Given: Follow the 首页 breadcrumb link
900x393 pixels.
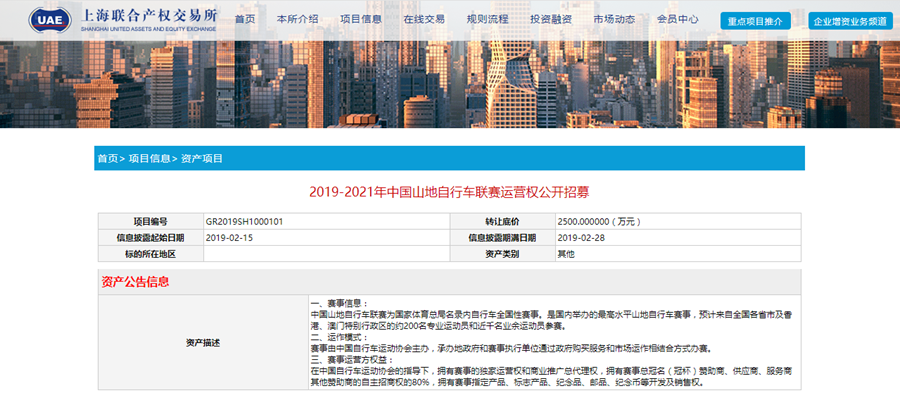Looking at the screenshot, I should click(107, 158).
